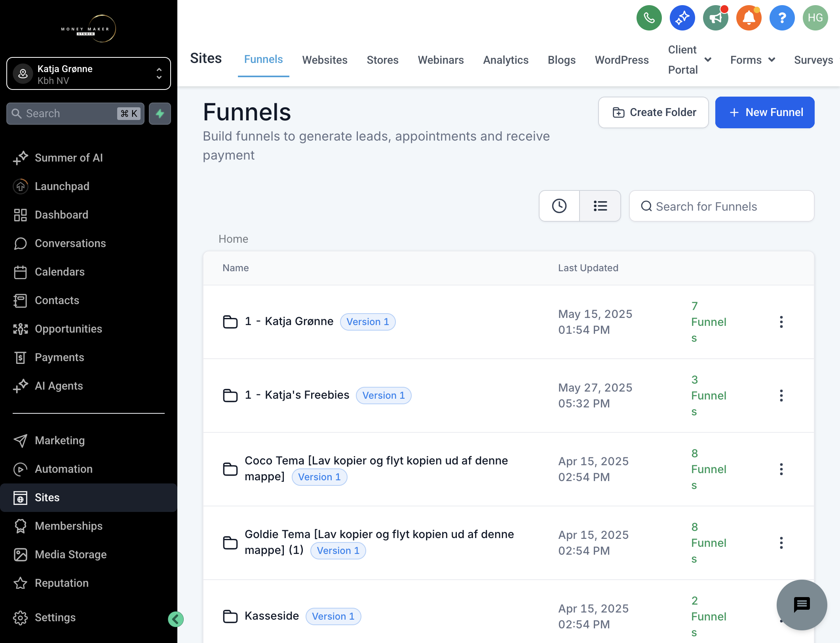Switch to the Webinars tab

[x=441, y=60]
